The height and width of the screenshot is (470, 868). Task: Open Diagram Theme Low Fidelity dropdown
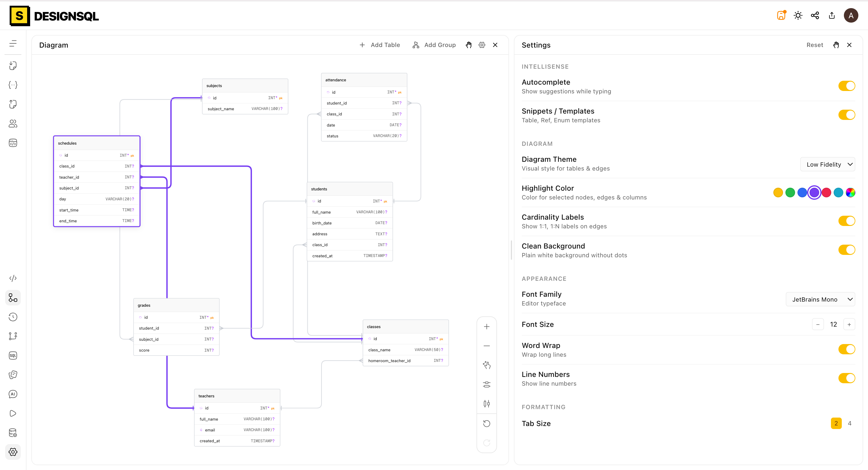coord(828,164)
